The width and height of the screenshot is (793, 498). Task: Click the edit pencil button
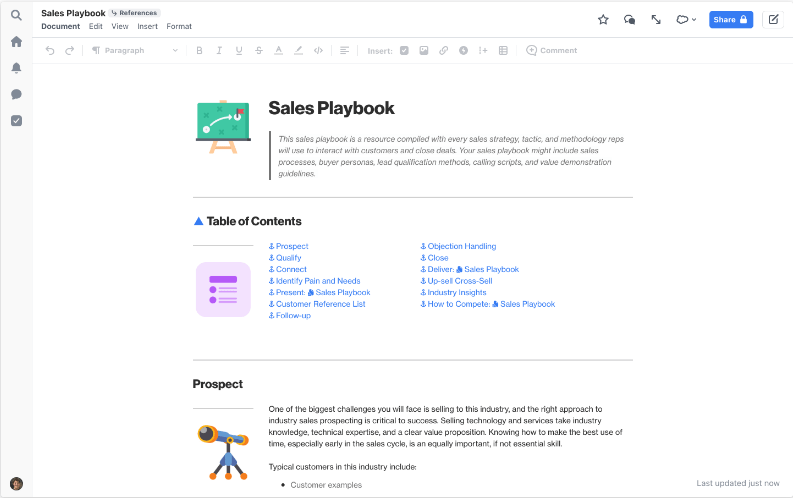[773, 20]
